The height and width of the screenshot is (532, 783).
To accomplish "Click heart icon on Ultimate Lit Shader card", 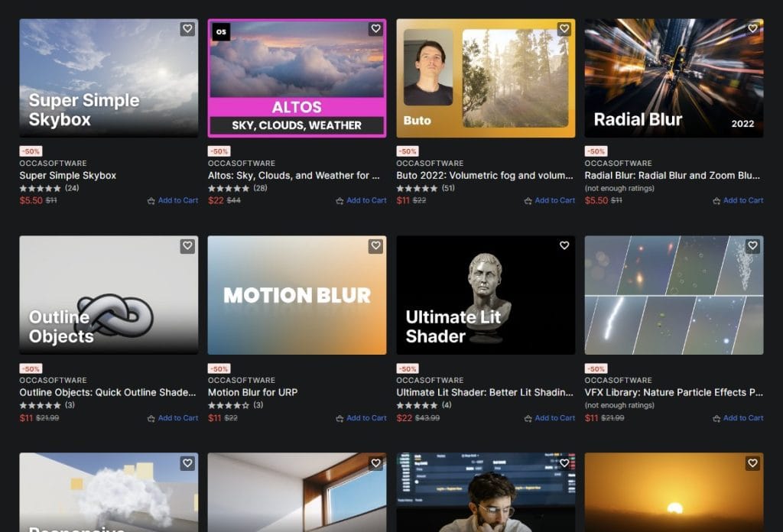I will 564,246.
